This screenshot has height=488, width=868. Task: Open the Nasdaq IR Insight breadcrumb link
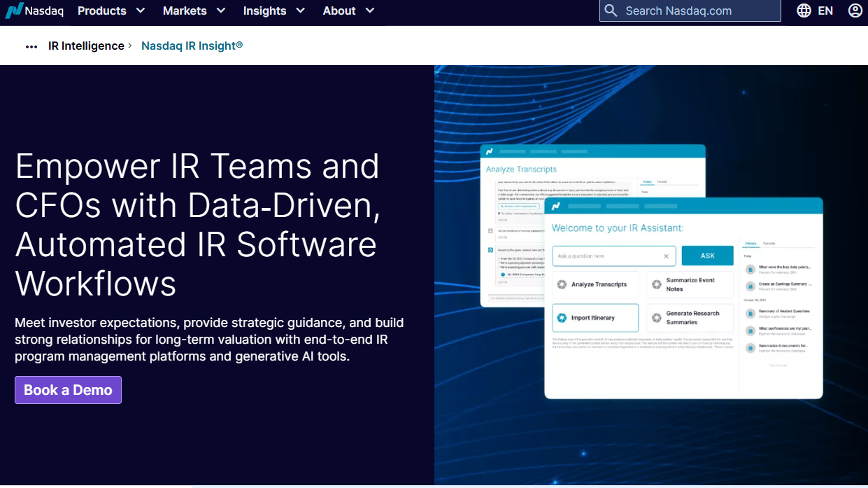(x=192, y=46)
